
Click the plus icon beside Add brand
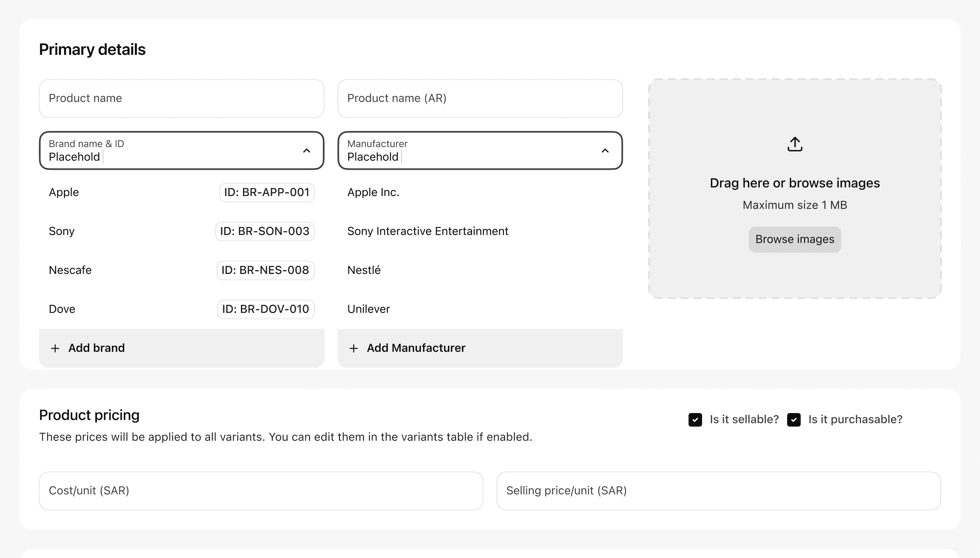[55, 348]
